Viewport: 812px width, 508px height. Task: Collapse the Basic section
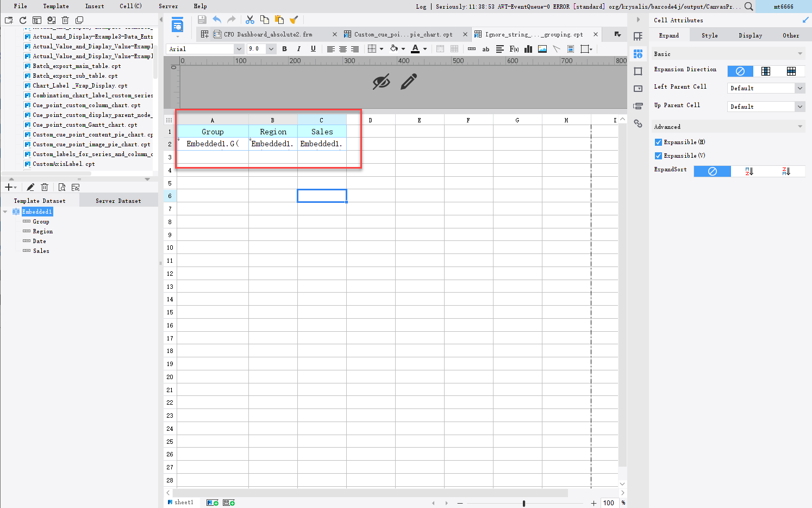pos(800,54)
